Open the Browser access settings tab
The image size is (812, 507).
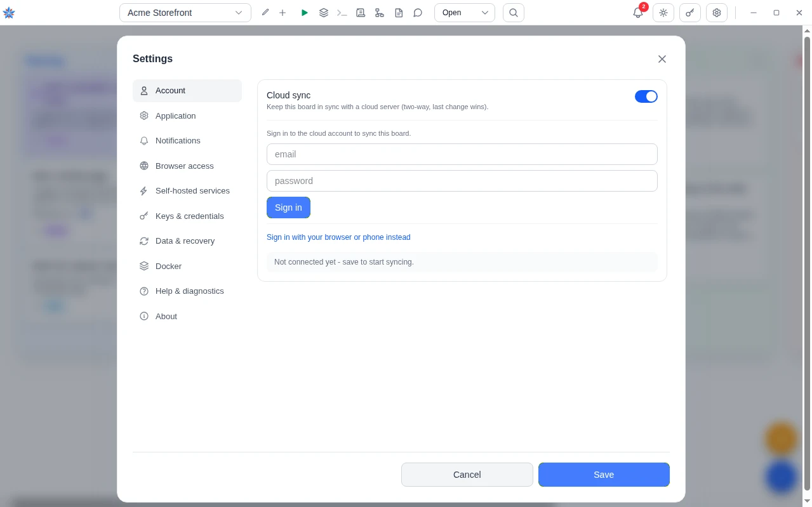(x=187, y=166)
